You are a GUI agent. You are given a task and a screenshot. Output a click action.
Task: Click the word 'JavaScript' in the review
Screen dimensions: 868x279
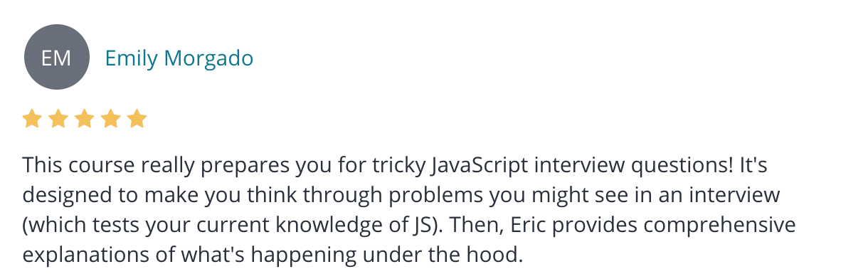coord(480,166)
